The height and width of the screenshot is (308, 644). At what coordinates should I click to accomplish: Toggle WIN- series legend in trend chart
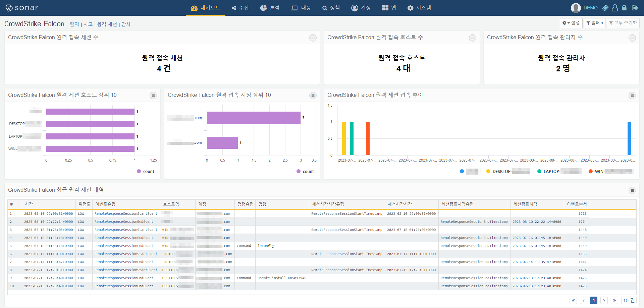tap(611, 171)
